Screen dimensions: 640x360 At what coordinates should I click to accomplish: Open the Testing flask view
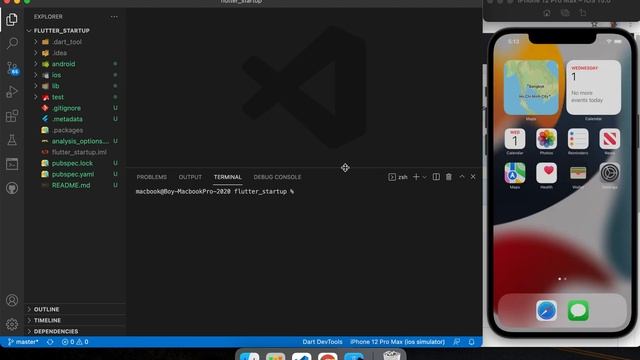click(12, 140)
